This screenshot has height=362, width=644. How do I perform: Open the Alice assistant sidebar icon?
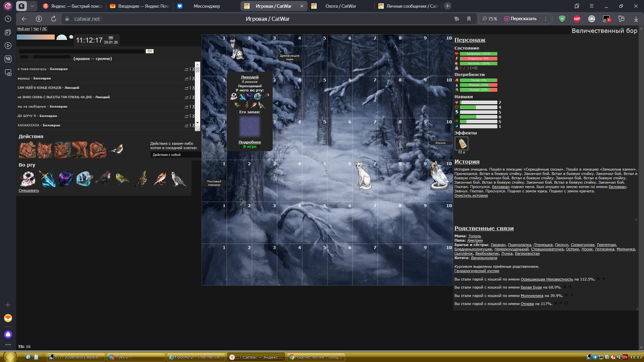point(8,334)
